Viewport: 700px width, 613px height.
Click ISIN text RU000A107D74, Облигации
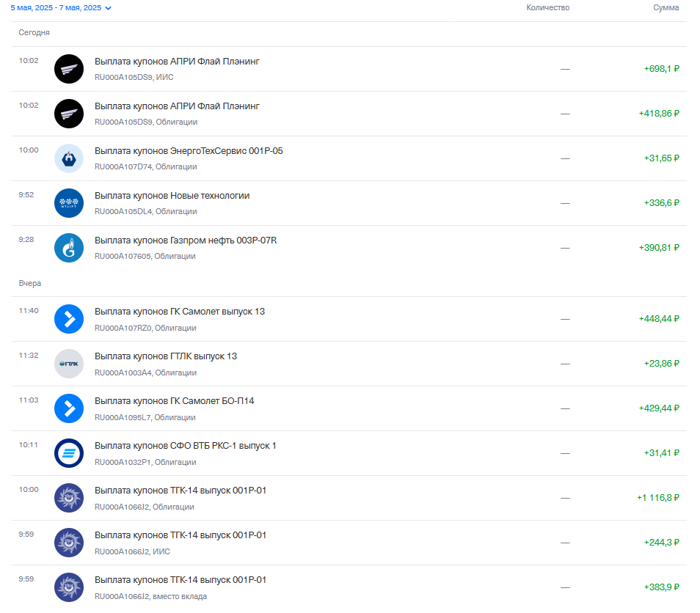(145, 166)
